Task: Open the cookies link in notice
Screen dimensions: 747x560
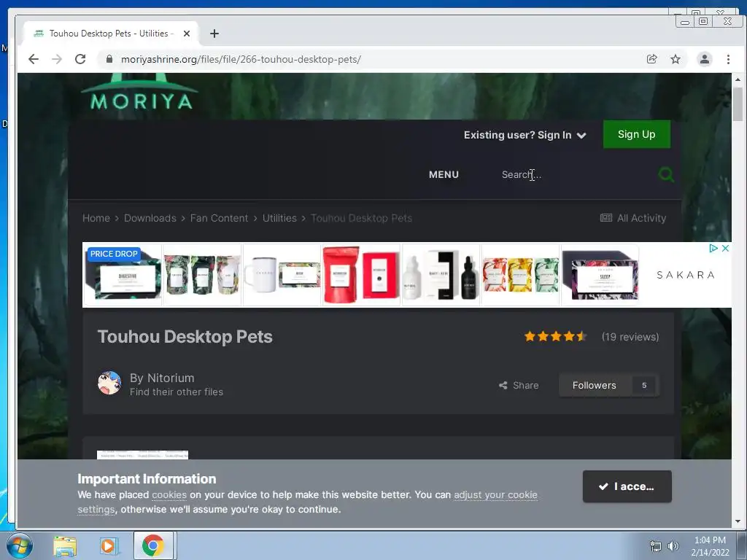Action: click(169, 495)
